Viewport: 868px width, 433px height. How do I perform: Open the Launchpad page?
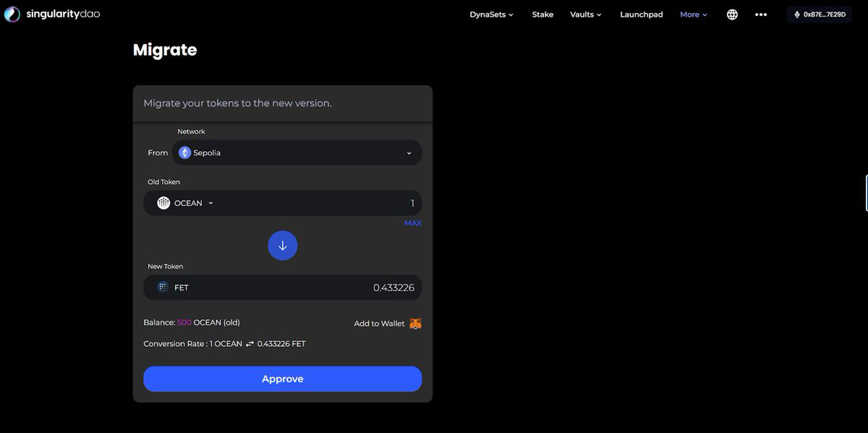(641, 14)
